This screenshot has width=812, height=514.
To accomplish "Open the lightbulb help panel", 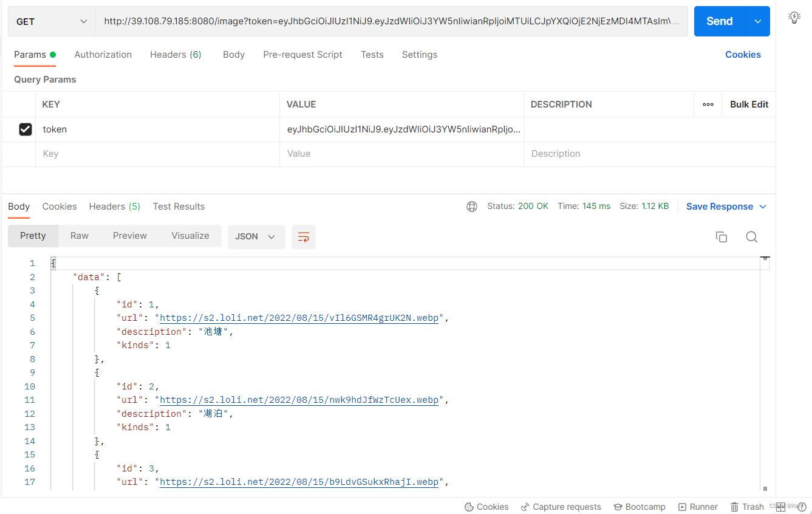I will (794, 17).
